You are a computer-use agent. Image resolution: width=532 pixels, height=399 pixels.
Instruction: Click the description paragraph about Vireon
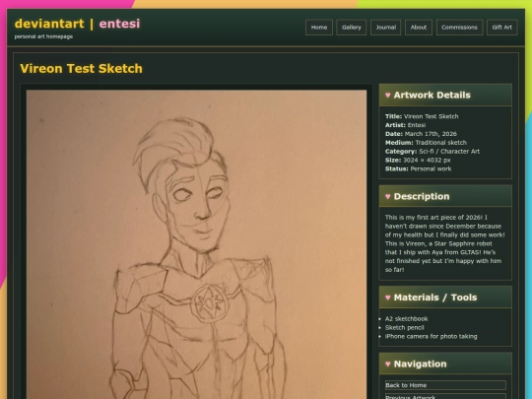coord(444,243)
